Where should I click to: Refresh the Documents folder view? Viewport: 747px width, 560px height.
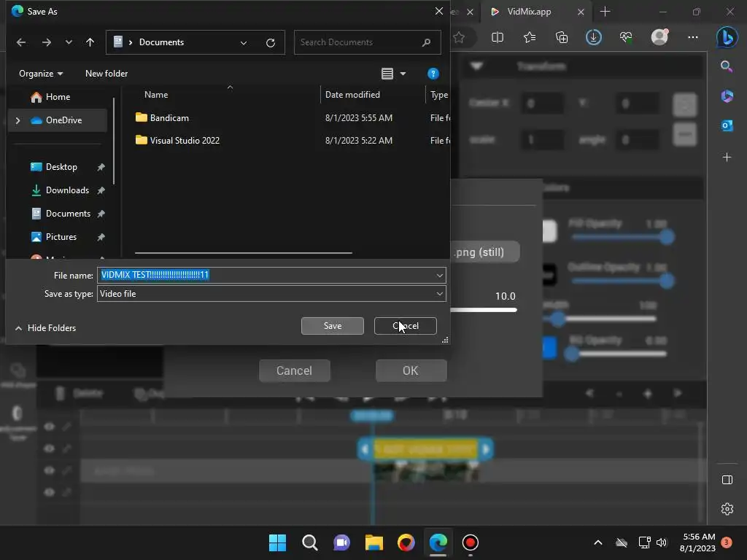point(271,43)
